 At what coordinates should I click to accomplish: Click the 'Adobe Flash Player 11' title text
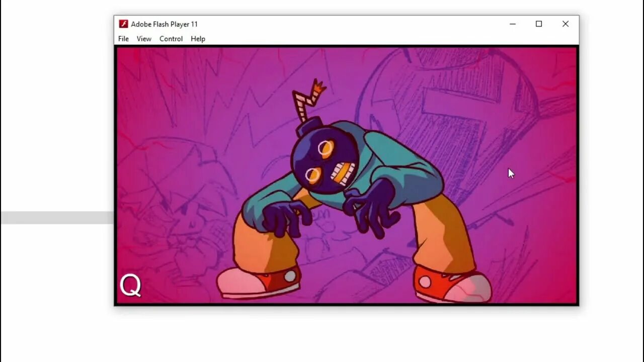165,24
